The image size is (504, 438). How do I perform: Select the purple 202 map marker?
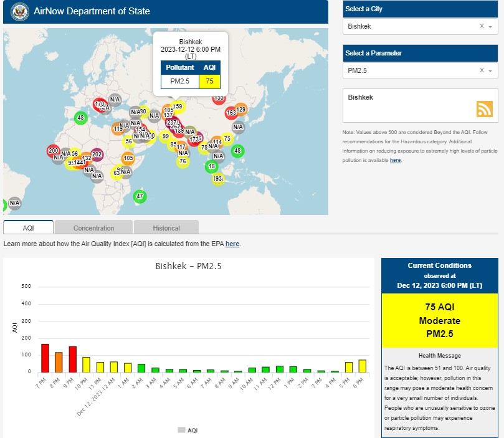97,155
